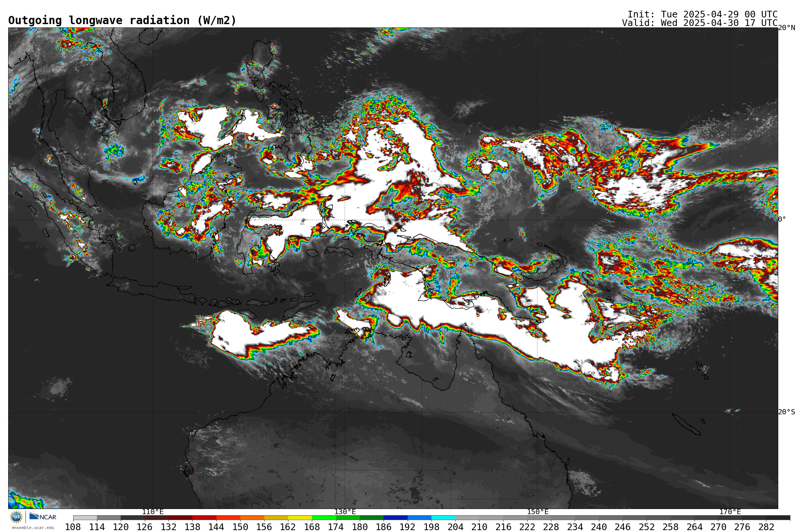
Task: Click the colorbar value 264
Action: coord(694,527)
